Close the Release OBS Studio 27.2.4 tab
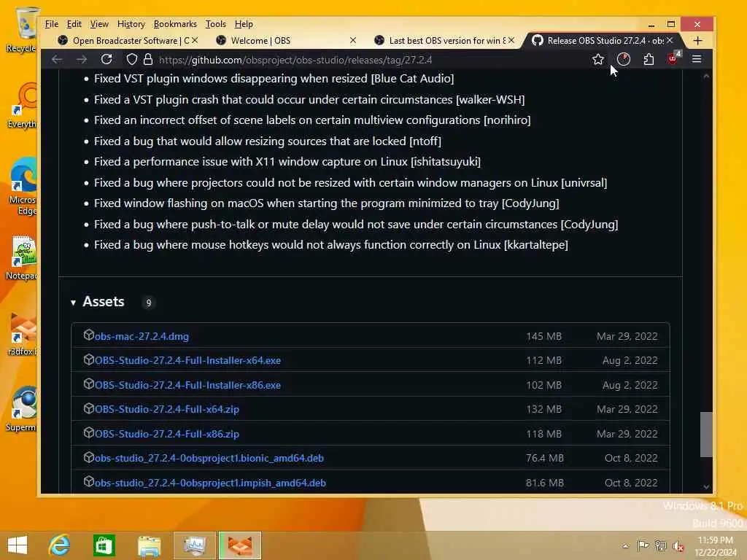 coord(670,41)
